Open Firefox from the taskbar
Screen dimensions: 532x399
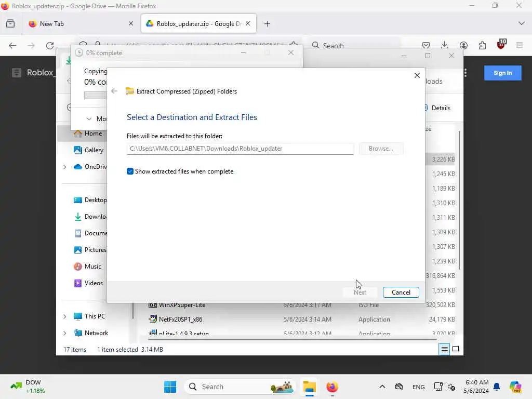pyautogui.click(x=332, y=387)
